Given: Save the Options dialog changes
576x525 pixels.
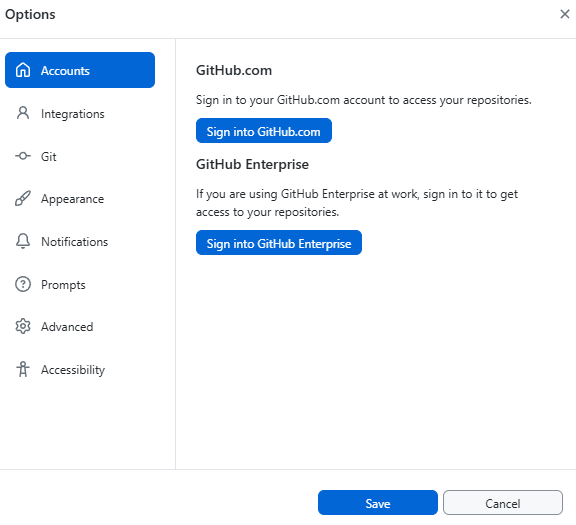Looking at the screenshot, I should click(378, 503).
